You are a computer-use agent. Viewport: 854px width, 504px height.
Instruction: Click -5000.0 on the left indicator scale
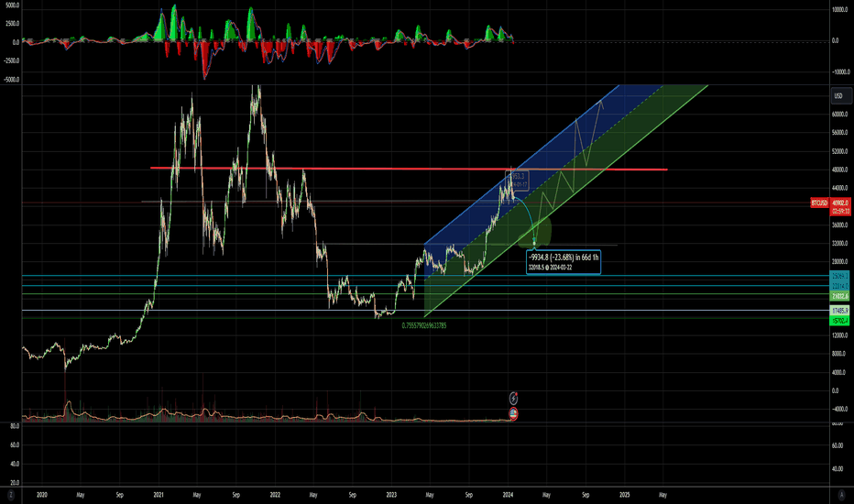[11, 80]
